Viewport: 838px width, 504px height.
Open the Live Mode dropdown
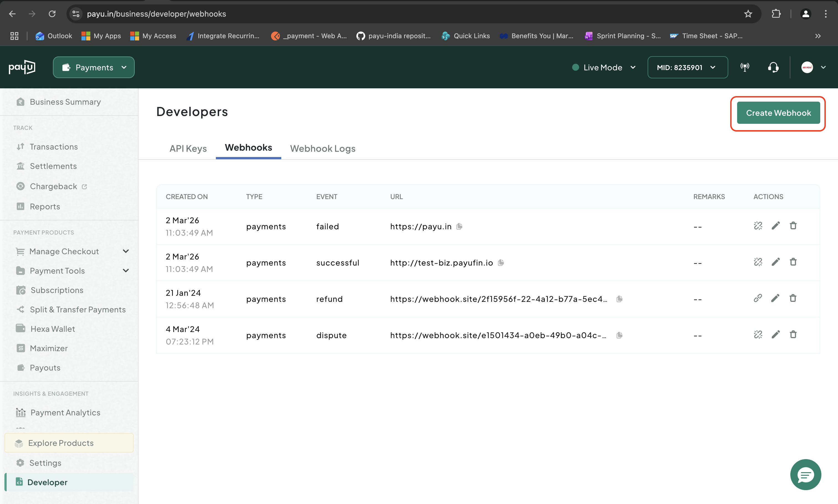tap(604, 67)
